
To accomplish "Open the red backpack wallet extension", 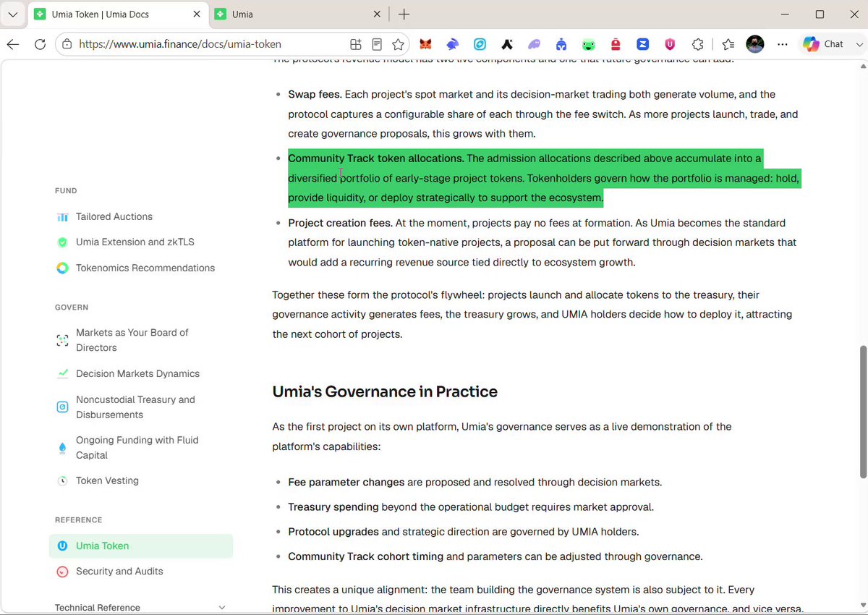I will point(616,44).
